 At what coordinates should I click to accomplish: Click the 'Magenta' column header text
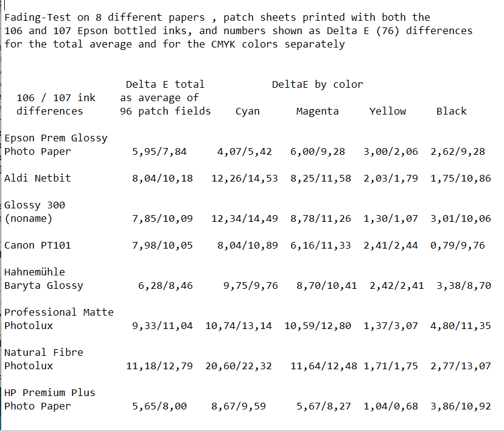coord(317,111)
